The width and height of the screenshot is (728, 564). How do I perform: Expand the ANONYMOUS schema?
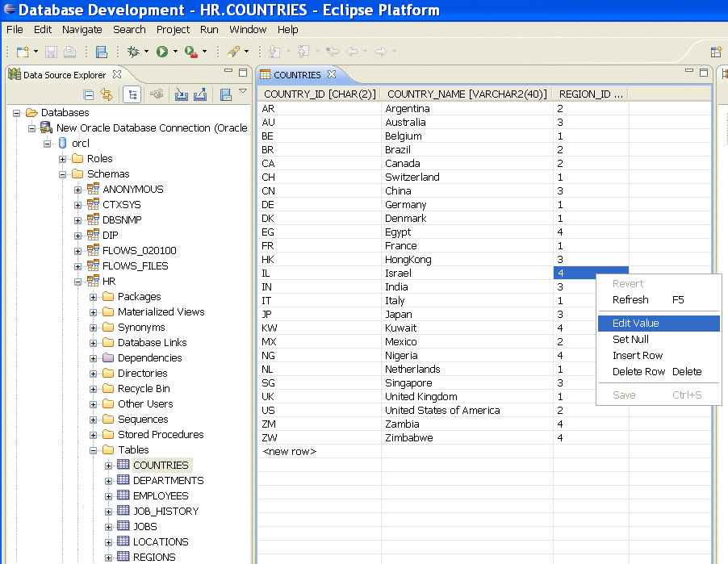78,190
